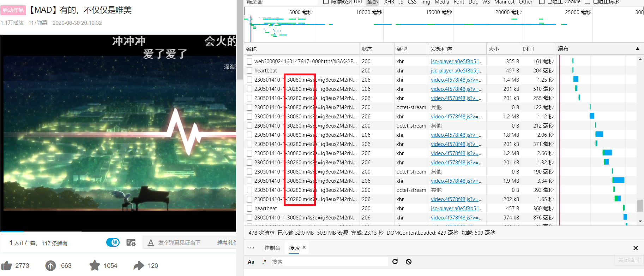Select the XHR filter type
Screen dimensions: 644x276
pyautogui.click(x=389, y=2)
